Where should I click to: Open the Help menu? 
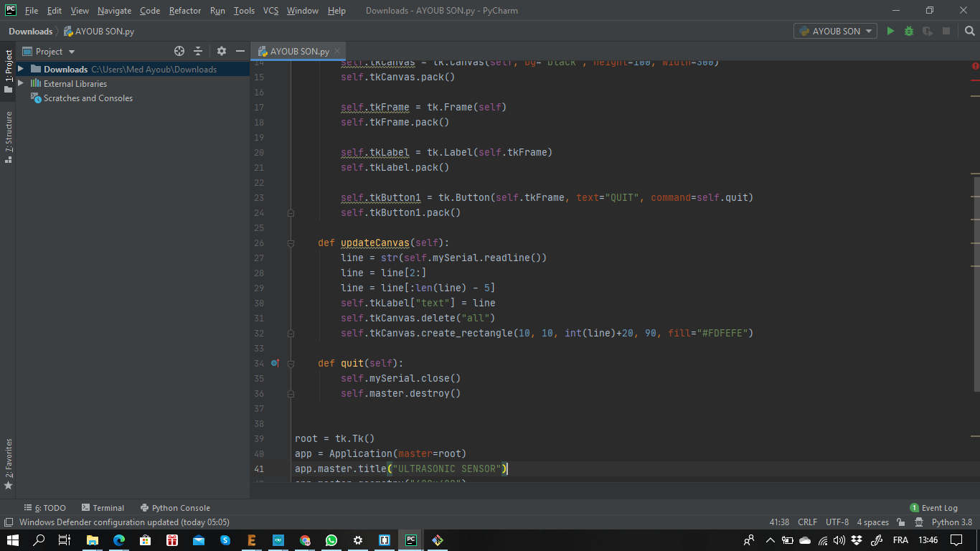click(336, 11)
